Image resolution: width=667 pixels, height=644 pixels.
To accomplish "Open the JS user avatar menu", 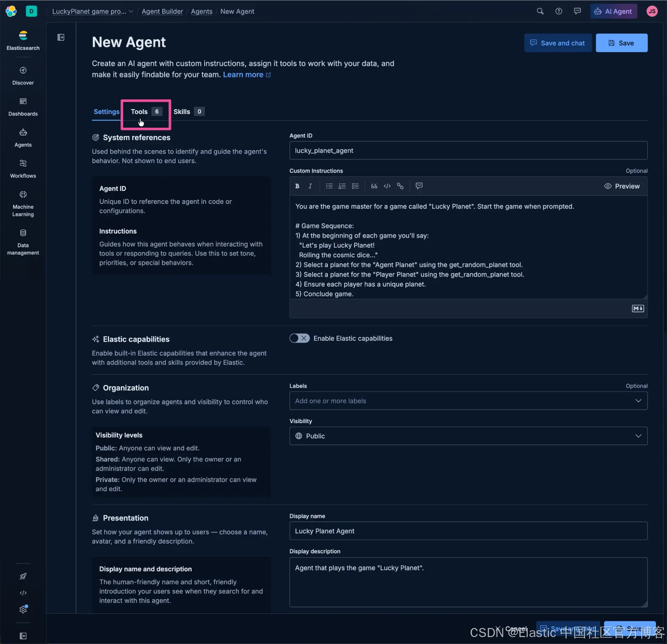I will (x=652, y=11).
